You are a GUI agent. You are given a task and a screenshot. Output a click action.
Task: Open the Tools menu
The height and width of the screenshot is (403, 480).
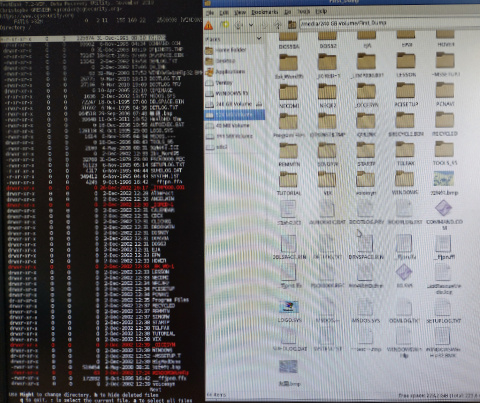pyautogui.click(x=304, y=12)
